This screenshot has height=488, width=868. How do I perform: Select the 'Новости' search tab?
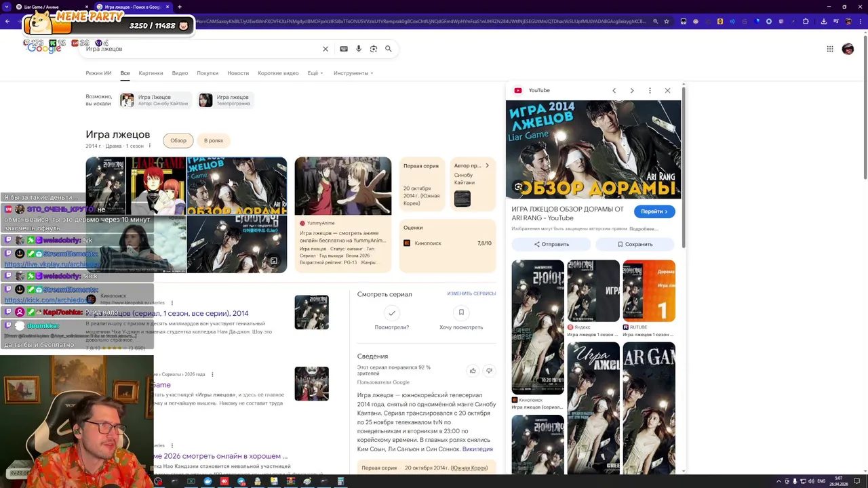click(238, 73)
